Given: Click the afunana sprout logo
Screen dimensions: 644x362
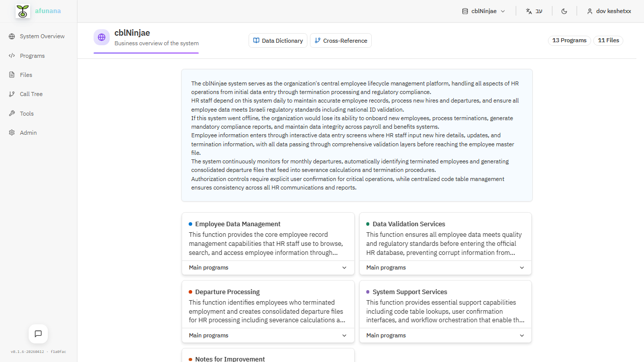Looking at the screenshot, I should (22, 11).
